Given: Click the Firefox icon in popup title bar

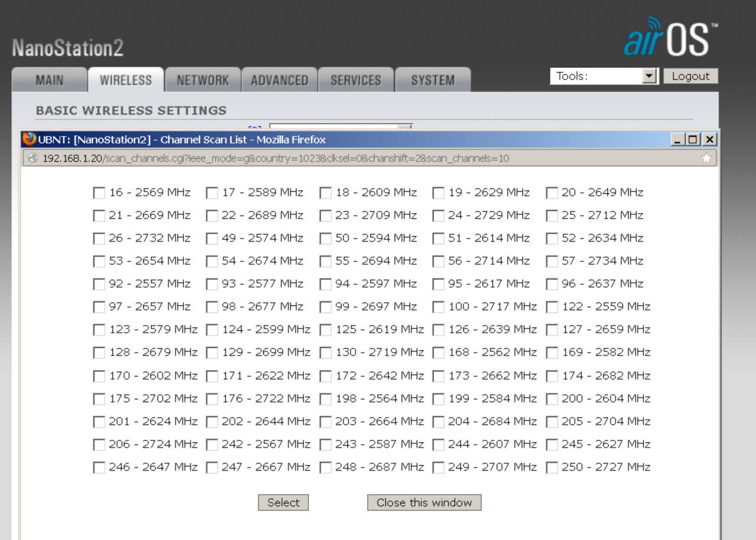Looking at the screenshot, I should click(29, 139).
